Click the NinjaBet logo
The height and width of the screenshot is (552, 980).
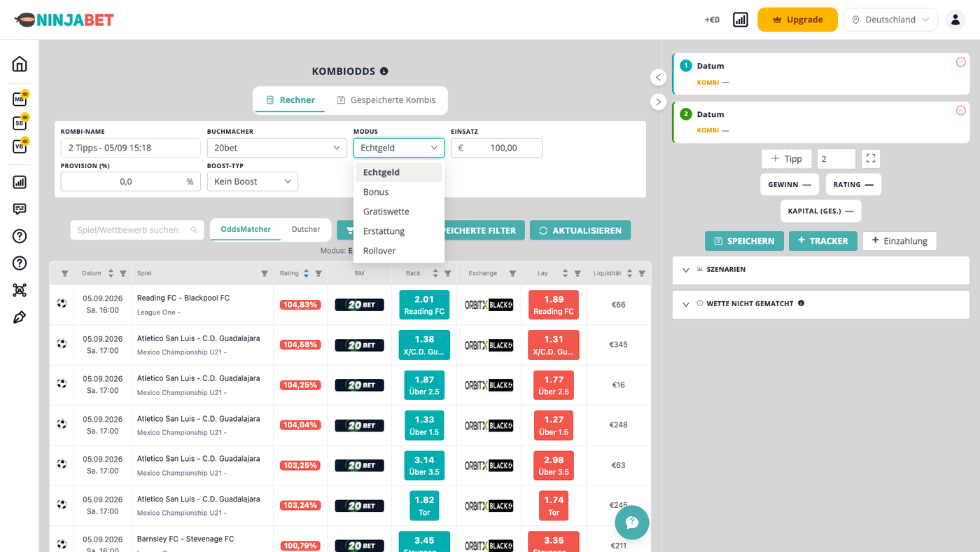[64, 20]
